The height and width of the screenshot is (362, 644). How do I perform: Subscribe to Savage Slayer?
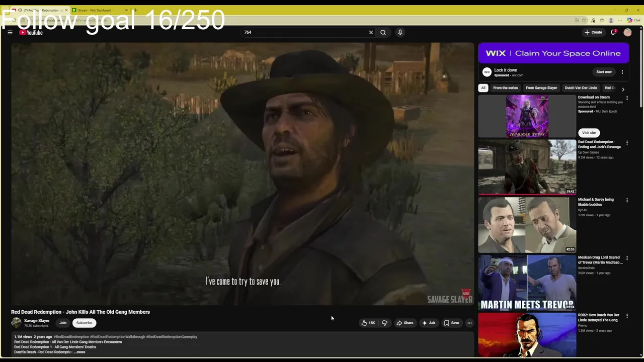[84, 323]
